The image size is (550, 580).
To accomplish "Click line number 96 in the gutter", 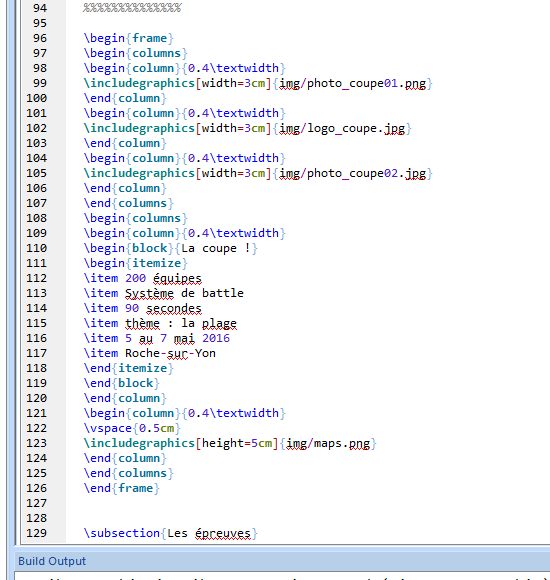I will [40, 38].
